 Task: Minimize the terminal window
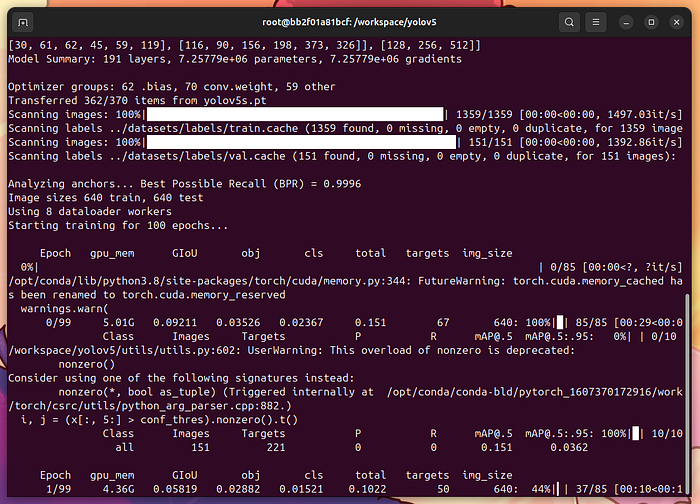[626, 22]
